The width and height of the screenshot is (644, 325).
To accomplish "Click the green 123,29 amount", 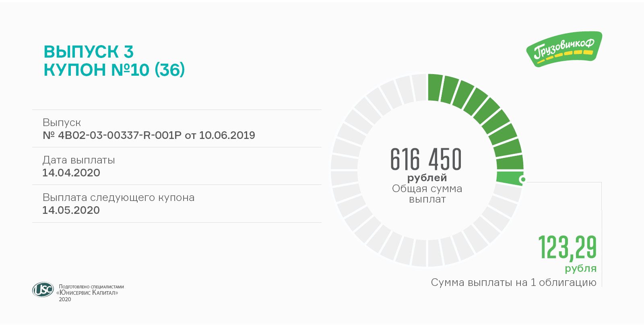I will click(x=568, y=247).
